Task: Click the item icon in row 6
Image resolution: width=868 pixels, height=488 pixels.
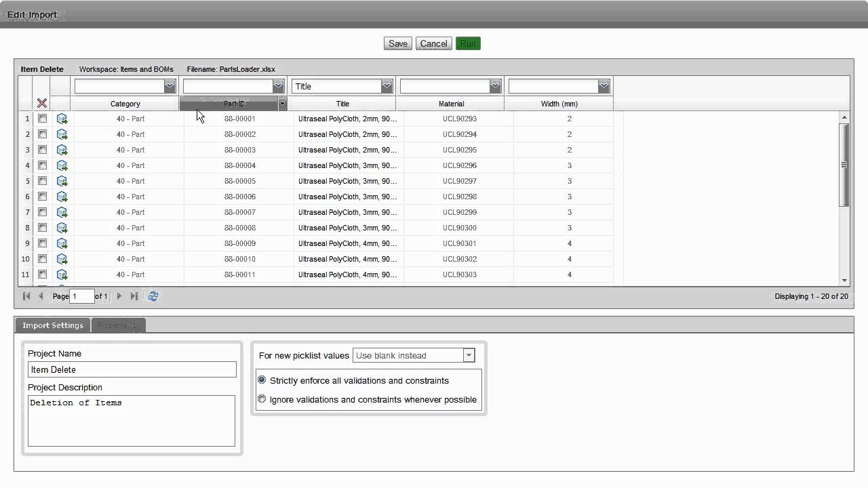Action: click(x=62, y=197)
